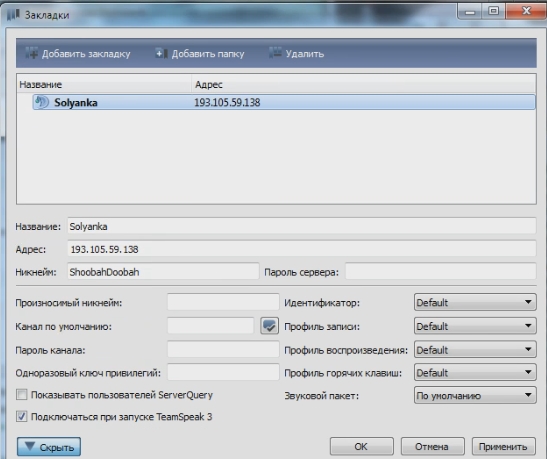Focus the Пароль сервера field
Image resolution: width=547 pixels, height=459 pixels.
pos(441,272)
